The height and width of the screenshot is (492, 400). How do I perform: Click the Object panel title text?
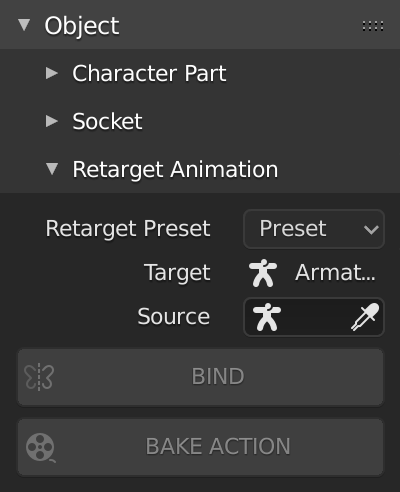tap(82, 26)
